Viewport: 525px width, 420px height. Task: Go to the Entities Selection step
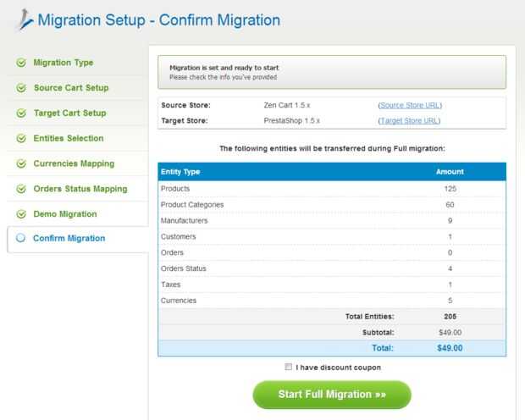pos(69,138)
